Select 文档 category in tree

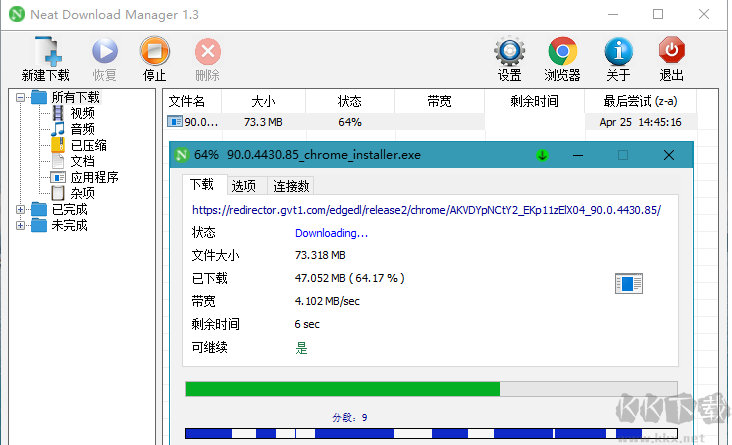click(83, 161)
